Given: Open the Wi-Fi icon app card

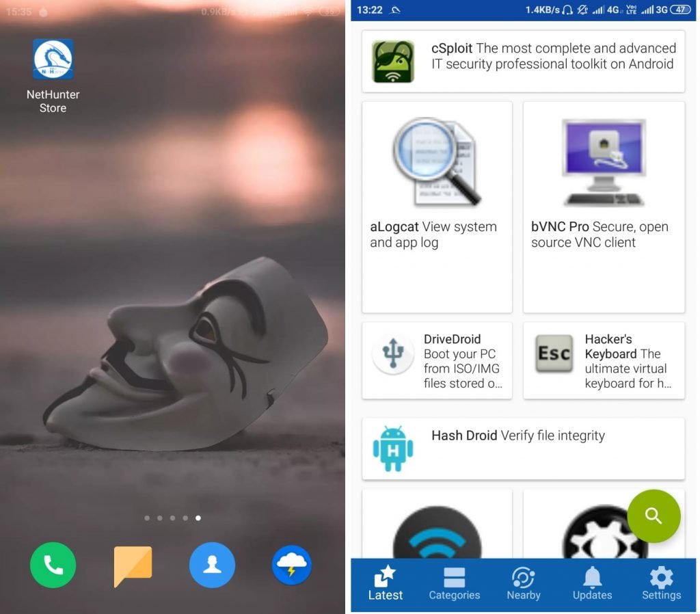Looking at the screenshot, I should point(437,524).
